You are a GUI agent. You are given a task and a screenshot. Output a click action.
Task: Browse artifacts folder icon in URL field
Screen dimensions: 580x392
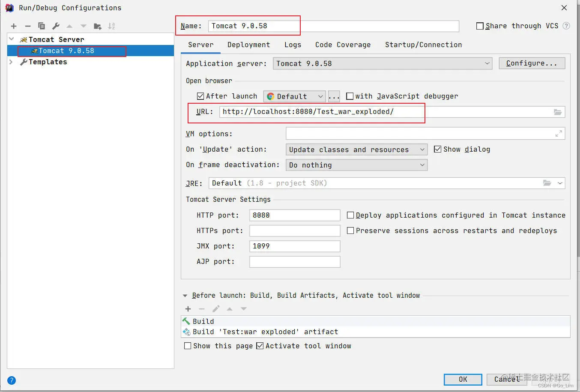(557, 112)
